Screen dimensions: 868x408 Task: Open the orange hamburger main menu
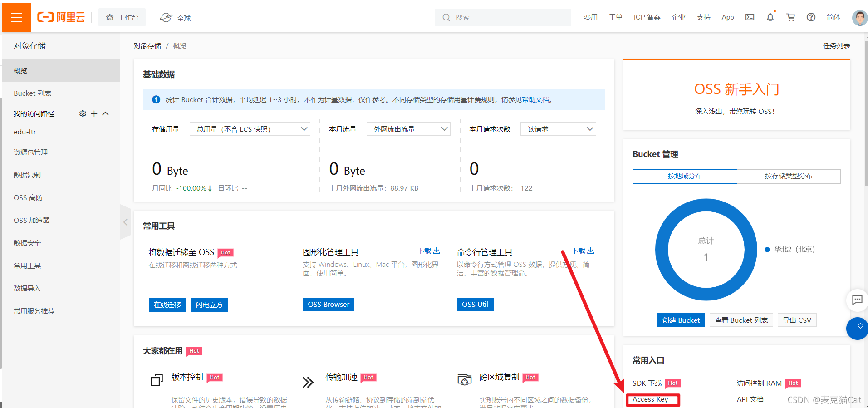pyautogui.click(x=16, y=17)
